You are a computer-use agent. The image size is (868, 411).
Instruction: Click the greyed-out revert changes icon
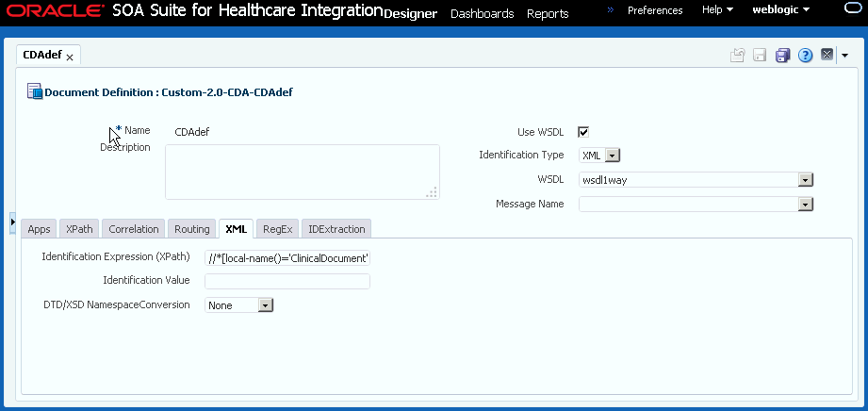[x=737, y=55]
